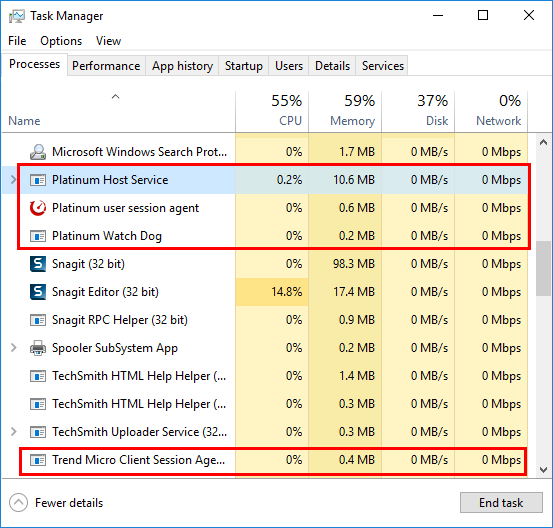Image resolution: width=553 pixels, height=528 pixels.
Task: Click the 1.7 MB memory value
Action: click(357, 152)
